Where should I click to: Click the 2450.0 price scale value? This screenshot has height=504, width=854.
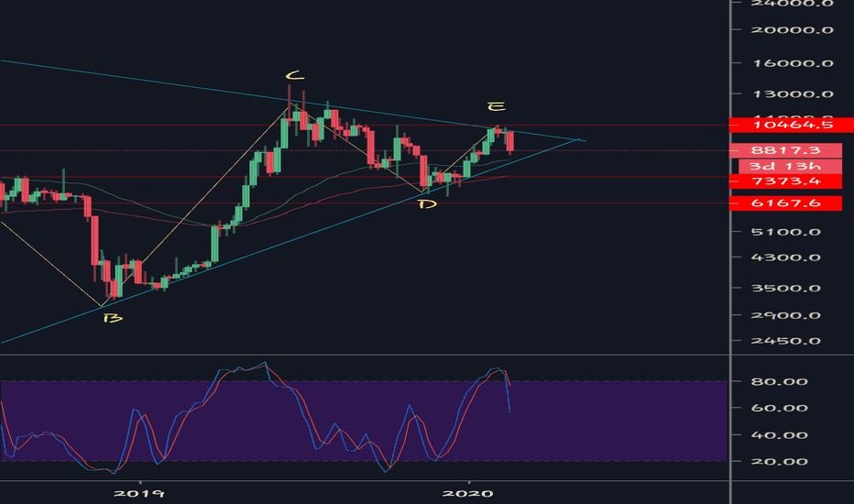786,341
